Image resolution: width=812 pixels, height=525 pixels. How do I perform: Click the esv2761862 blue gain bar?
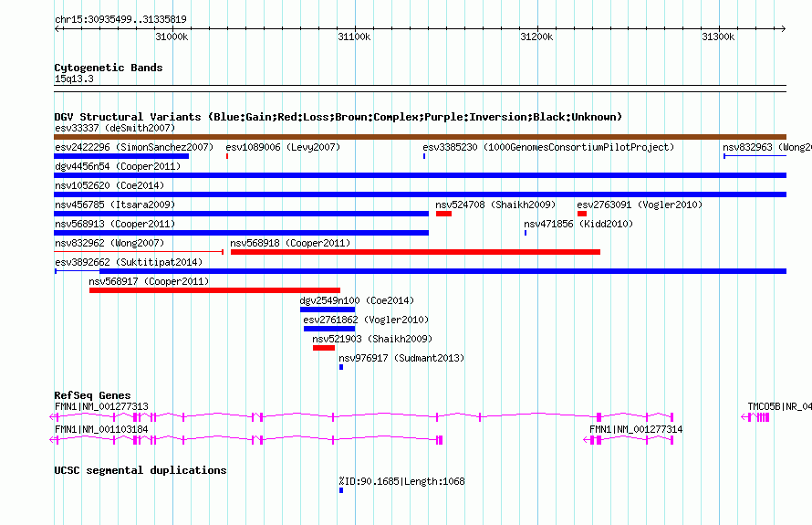(x=329, y=329)
